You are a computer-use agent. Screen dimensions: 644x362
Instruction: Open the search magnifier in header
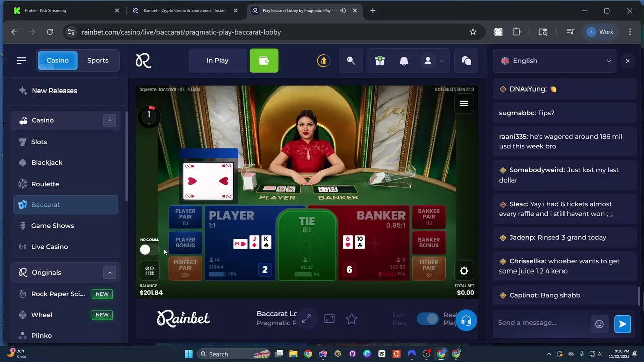point(351,61)
